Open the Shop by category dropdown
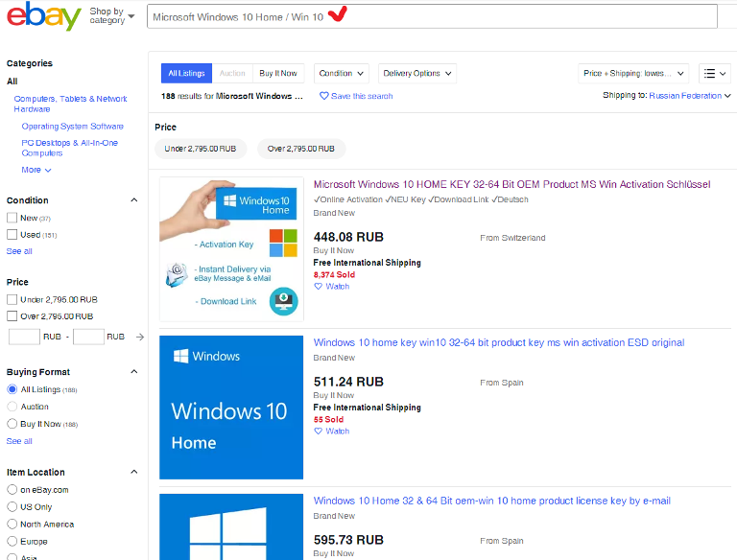The image size is (737, 560). pyautogui.click(x=112, y=15)
